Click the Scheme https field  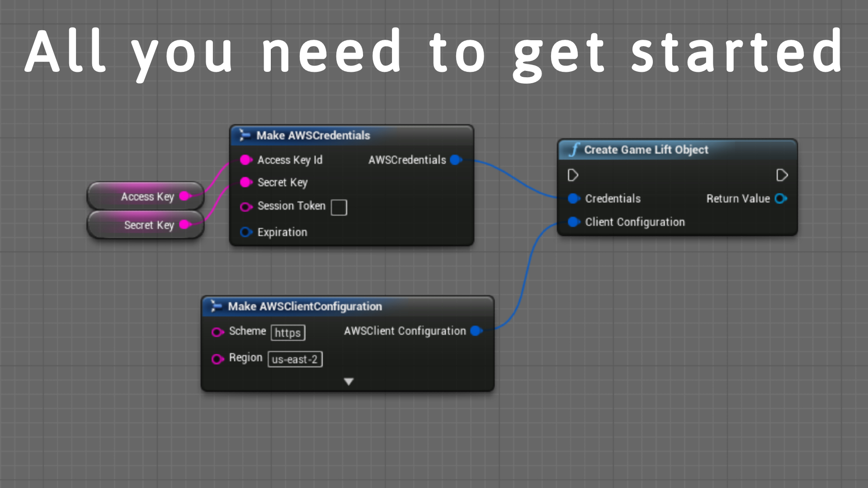(x=288, y=333)
